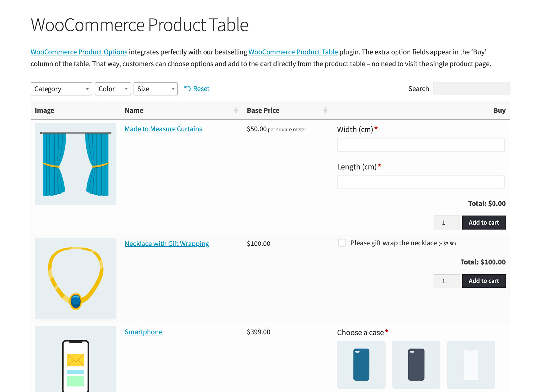Add the curtains to the cart
This screenshot has width=541, height=392.
pyautogui.click(x=484, y=222)
